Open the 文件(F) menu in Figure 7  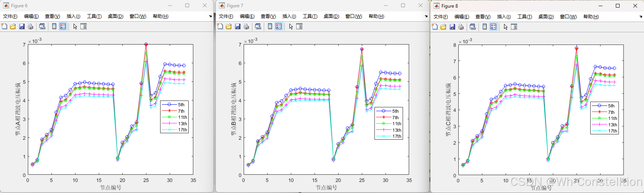tap(226, 16)
